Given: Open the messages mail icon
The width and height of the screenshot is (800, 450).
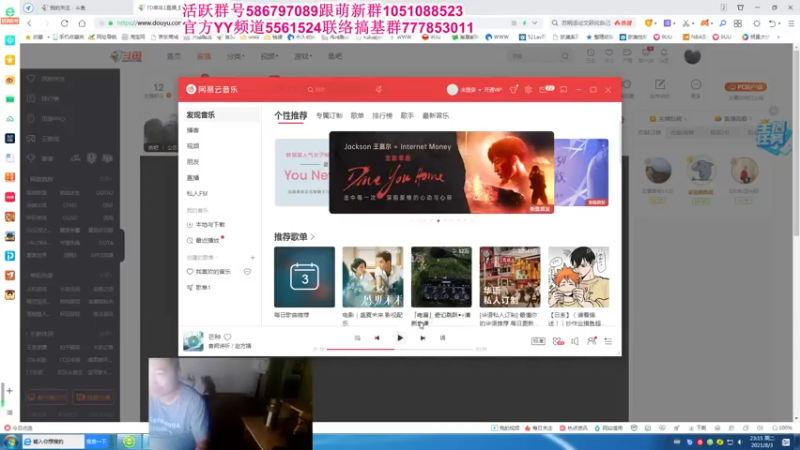Looking at the screenshot, I should point(543,89).
